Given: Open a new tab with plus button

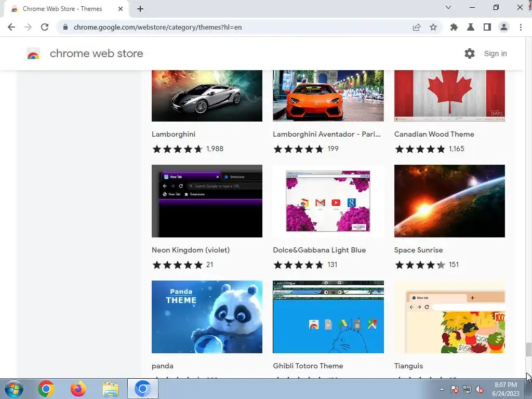Looking at the screenshot, I should [140, 9].
